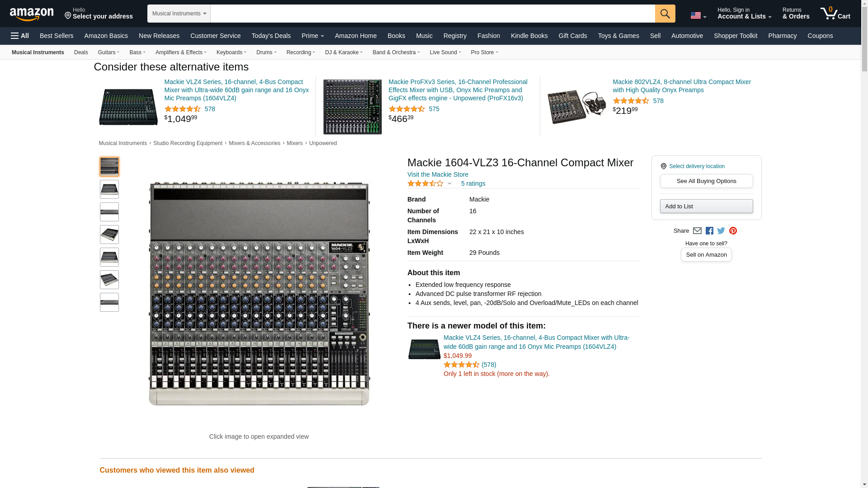Select second product thumbnail image
The height and width of the screenshot is (488, 868).
point(109,189)
